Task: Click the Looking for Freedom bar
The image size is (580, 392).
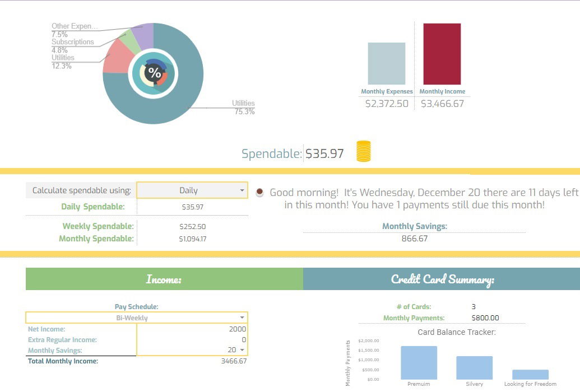Action: point(530,374)
